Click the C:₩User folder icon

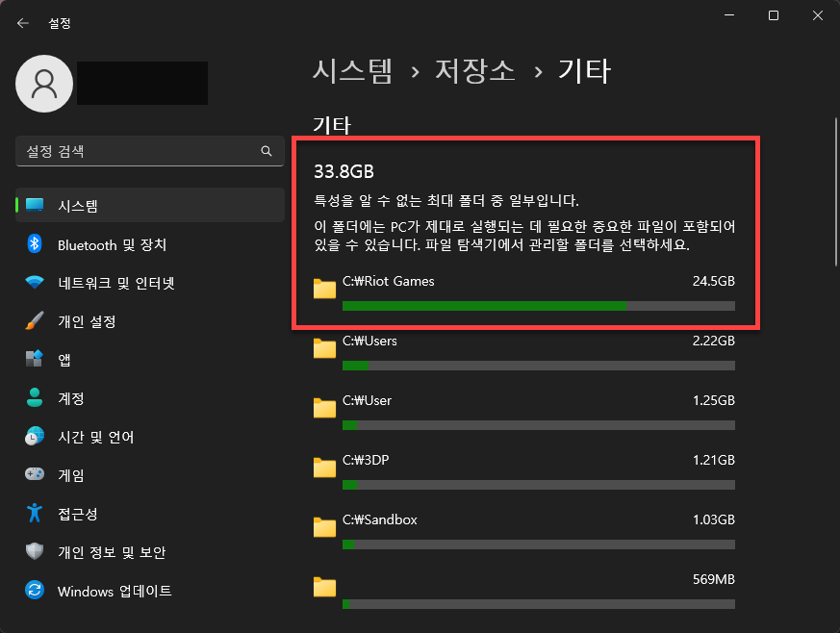coord(324,408)
